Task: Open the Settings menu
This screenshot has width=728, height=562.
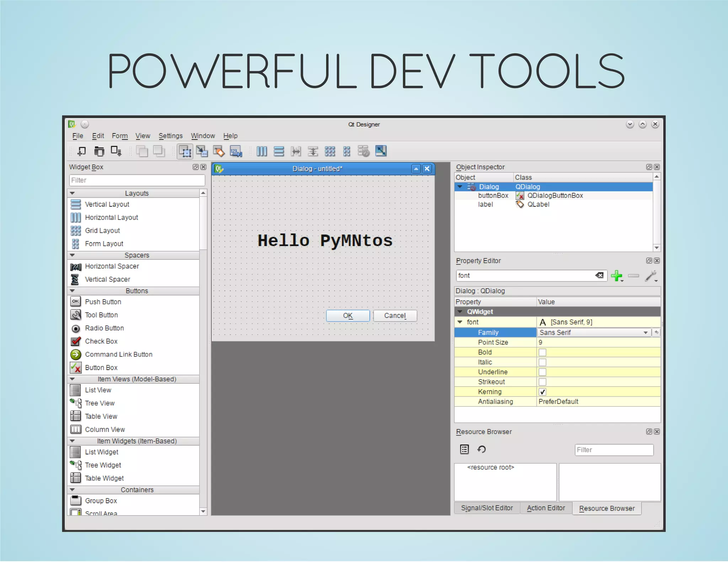Action: 170,136
